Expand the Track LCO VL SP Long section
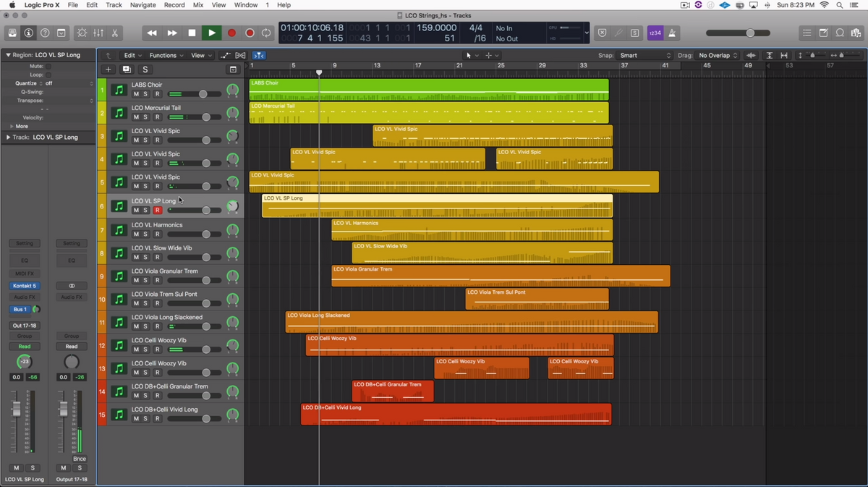Image resolution: width=868 pixels, height=487 pixels. pos(8,137)
